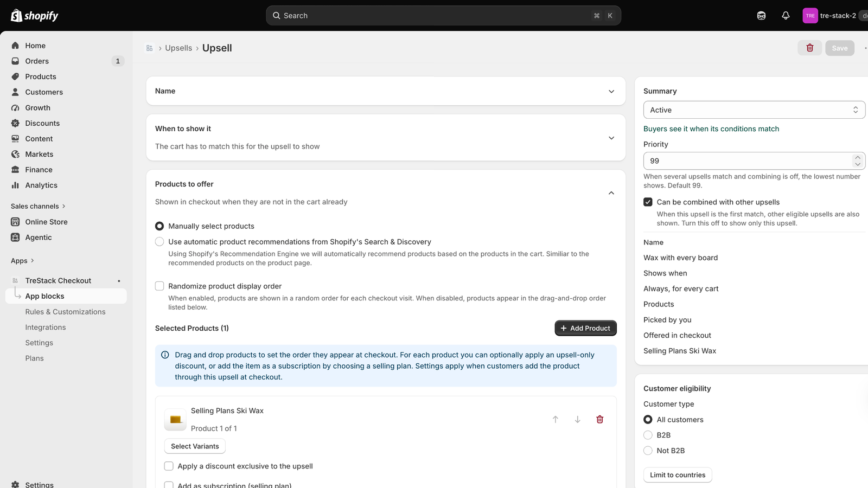
Task: Uncheck Can be combined with other upsells
Action: [x=648, y=202]
